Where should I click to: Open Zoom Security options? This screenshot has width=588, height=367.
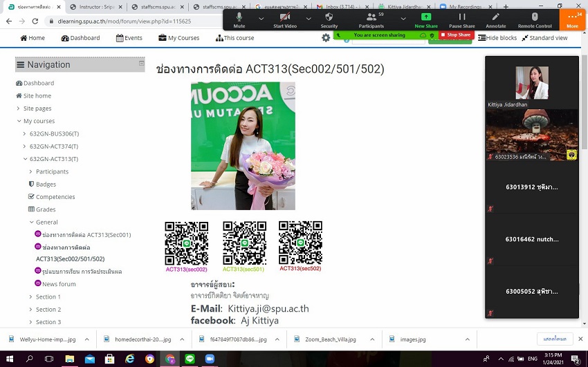(329, 20)
